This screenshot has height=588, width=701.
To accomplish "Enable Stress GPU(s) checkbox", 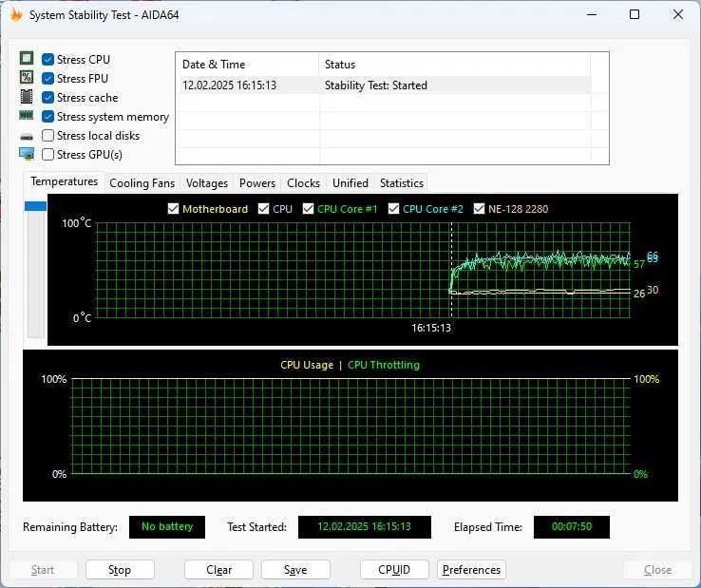I will [47, 155].
